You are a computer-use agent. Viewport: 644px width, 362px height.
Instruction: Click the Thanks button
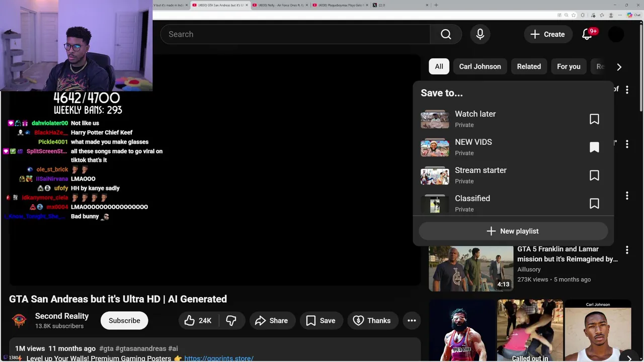coord(372,321)
